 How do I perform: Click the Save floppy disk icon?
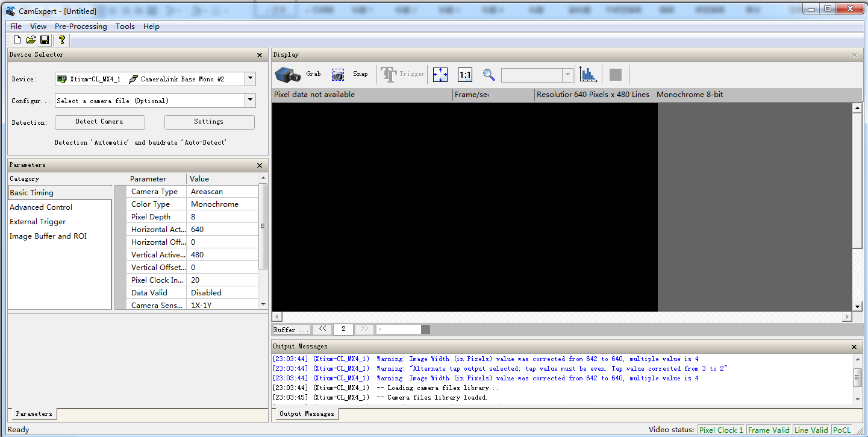[x=45, y=40]
